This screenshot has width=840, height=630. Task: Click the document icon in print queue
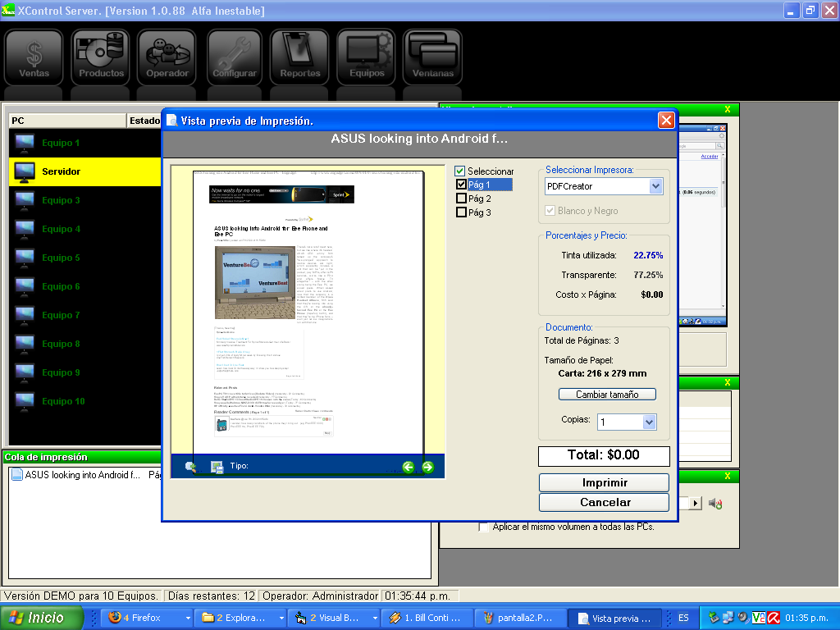(x=17, y=475)
